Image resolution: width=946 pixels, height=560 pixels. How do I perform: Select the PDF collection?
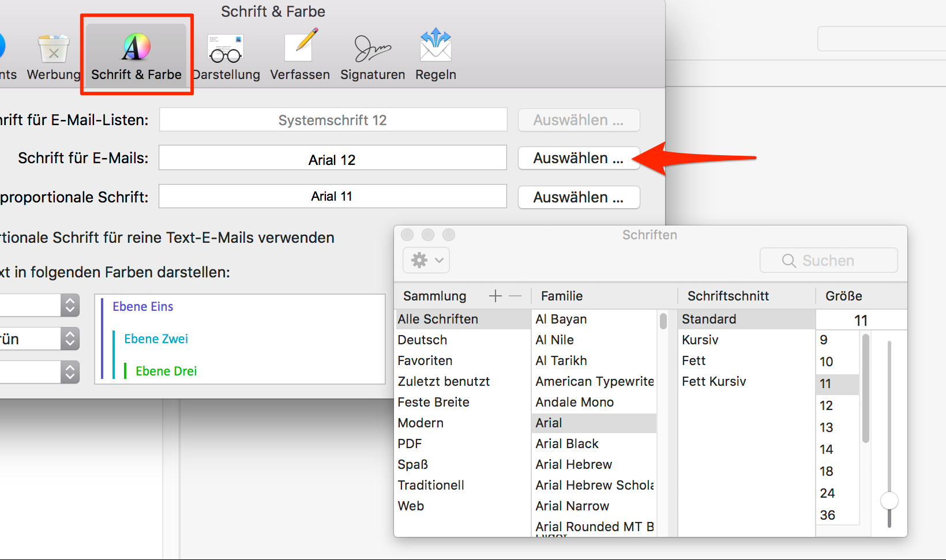point(463,444)
